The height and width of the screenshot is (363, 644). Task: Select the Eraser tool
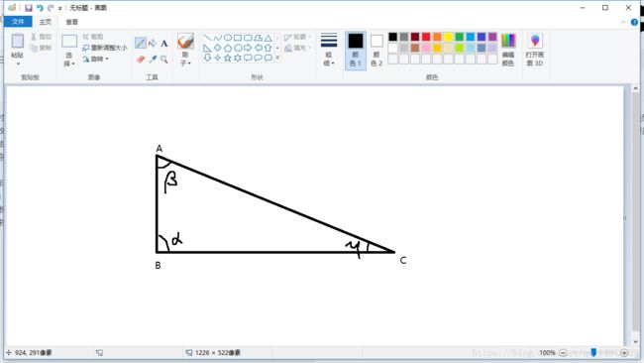[x=141, y=60]
